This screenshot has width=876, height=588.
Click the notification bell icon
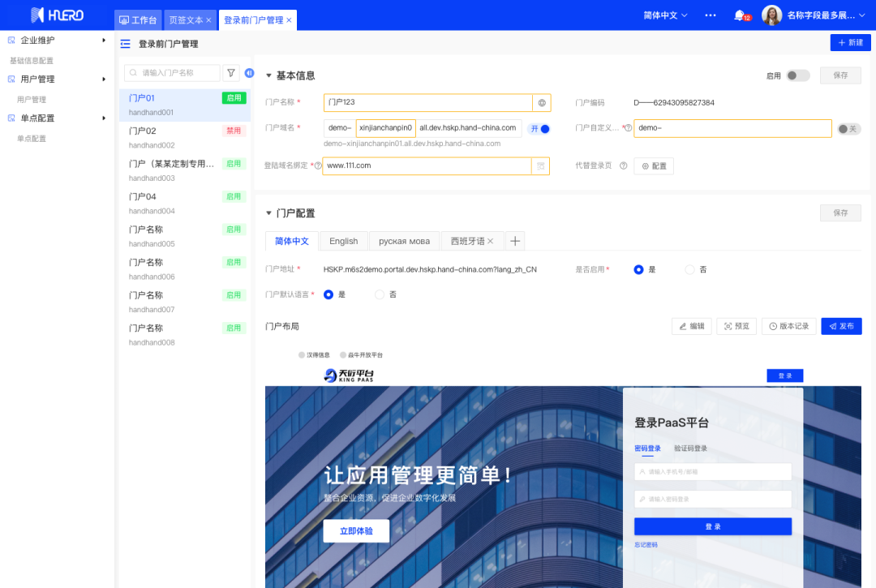(739, 15)
